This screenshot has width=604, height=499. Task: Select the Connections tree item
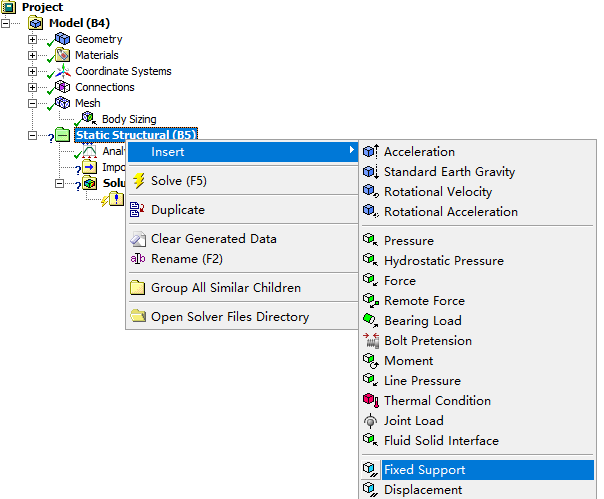click(104, 87)
